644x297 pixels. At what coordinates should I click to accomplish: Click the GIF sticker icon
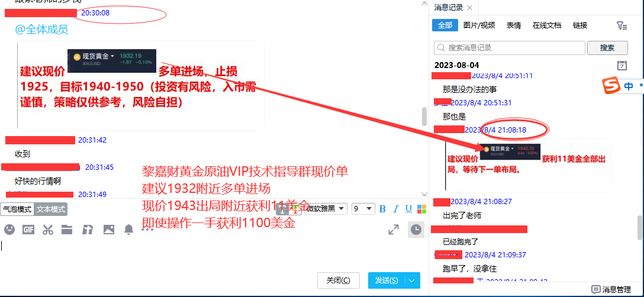coord(28,230)
